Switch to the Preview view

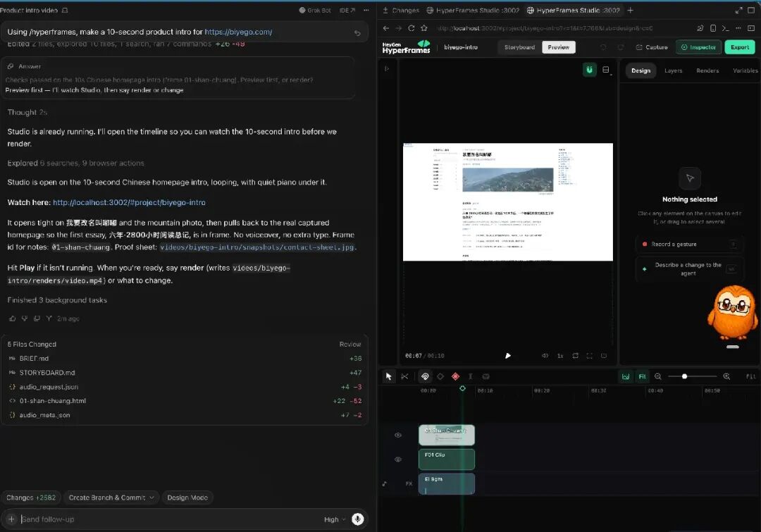(x=558, y=47)
